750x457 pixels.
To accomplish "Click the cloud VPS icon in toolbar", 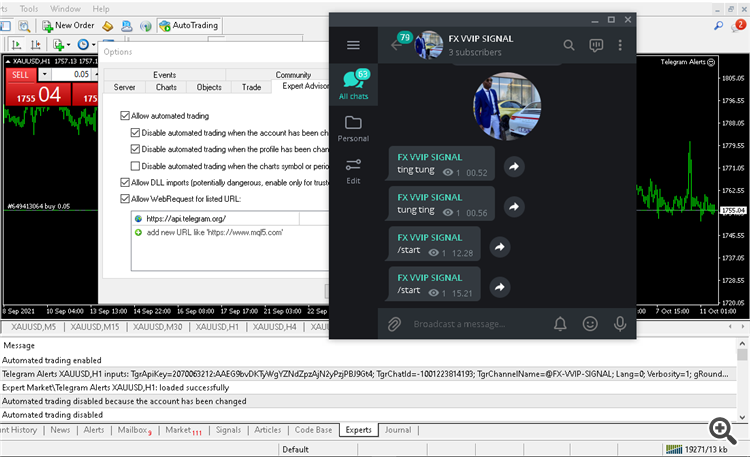I will pos(127,26).
